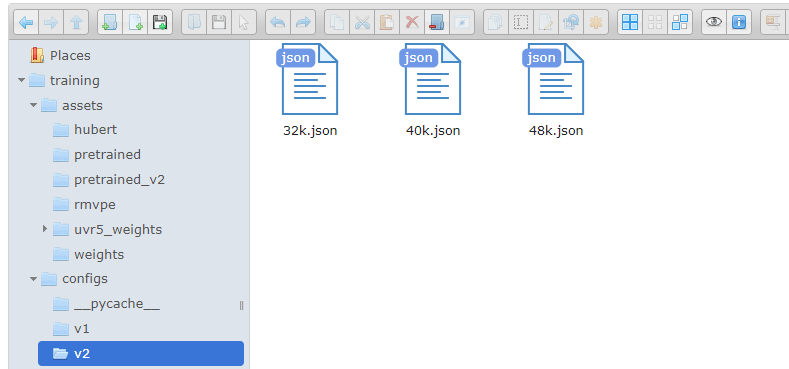This screenshot has width=789, height=369.
Task: Collapse the configs folder tree arrow
Action: coord(33,279)
